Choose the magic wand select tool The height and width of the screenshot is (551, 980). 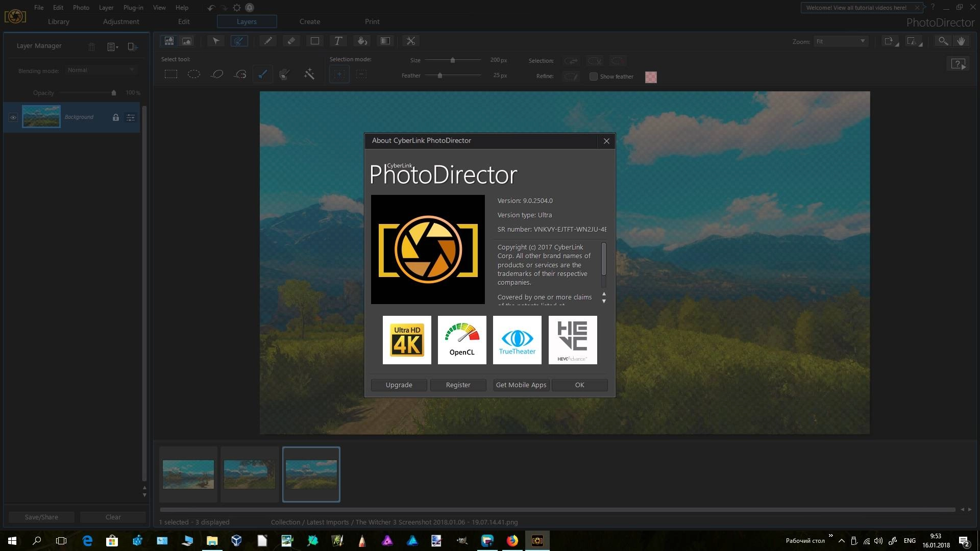pyautogui.click(x=309, y=74)
